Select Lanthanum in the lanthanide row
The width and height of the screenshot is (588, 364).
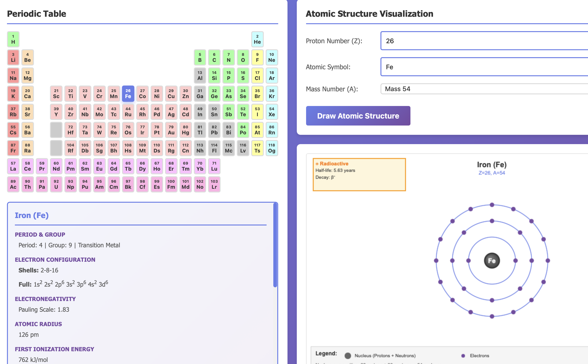click(13, 166)
